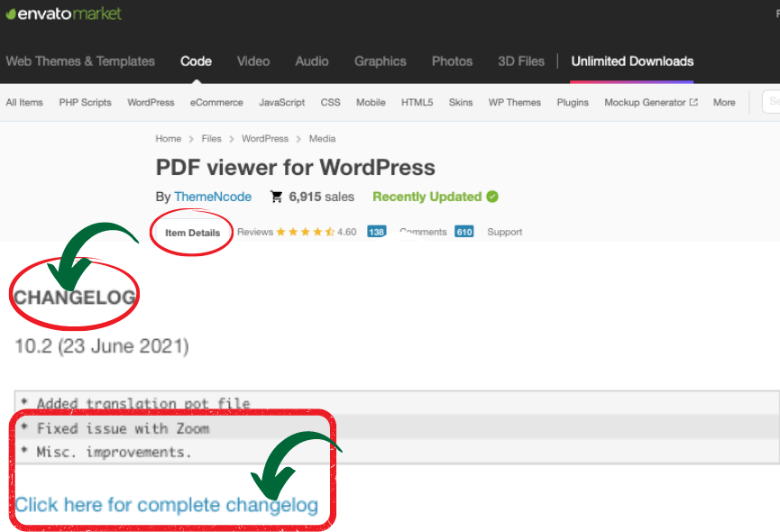Open Mobile subcategory
The height and width of the screenshot is (532, 780).
point(371,103)
